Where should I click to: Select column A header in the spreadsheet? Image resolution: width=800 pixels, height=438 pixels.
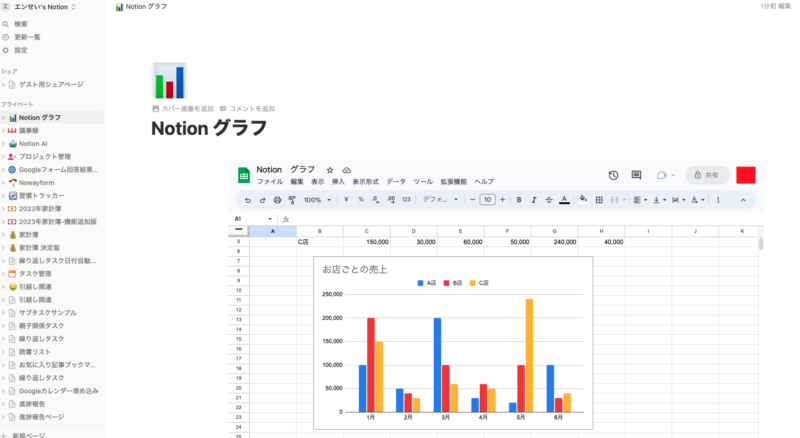point(272,231)
